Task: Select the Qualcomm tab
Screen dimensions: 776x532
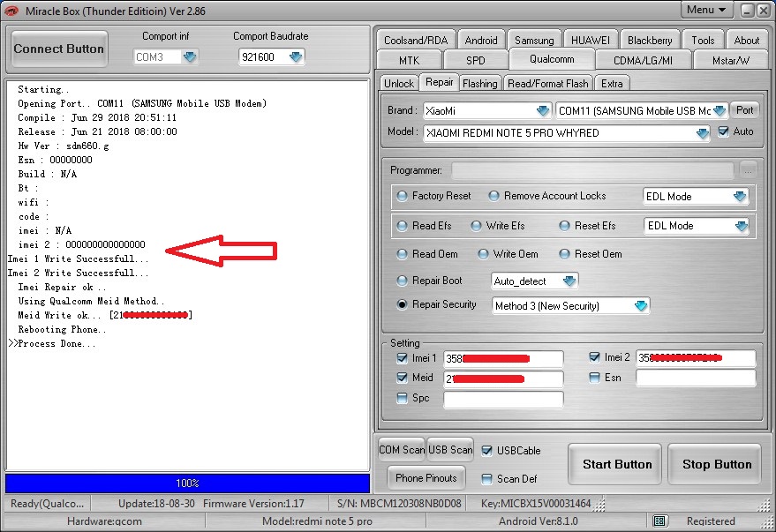Action: coord(552,59)
